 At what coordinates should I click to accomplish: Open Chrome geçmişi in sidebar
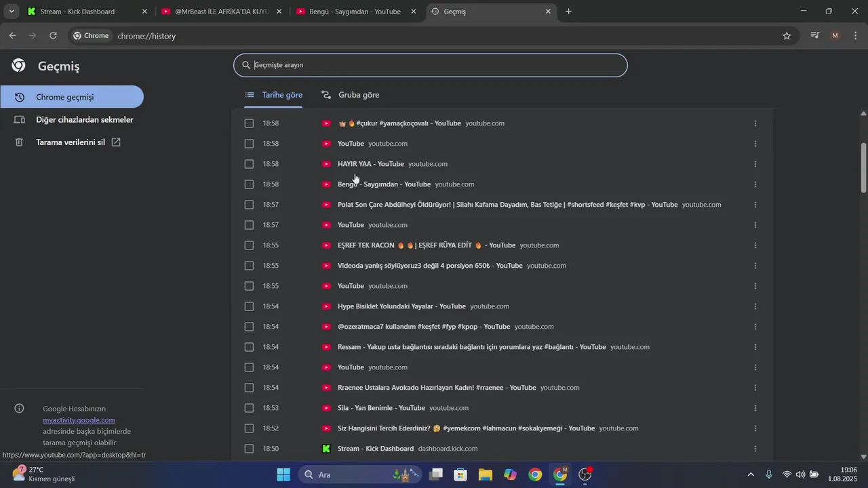(72, 97)
